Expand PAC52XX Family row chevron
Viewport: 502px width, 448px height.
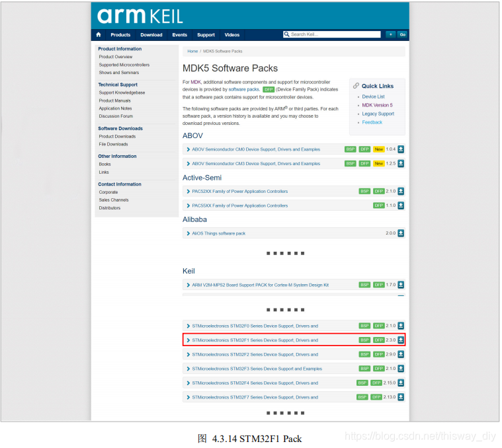click(188, 191)
